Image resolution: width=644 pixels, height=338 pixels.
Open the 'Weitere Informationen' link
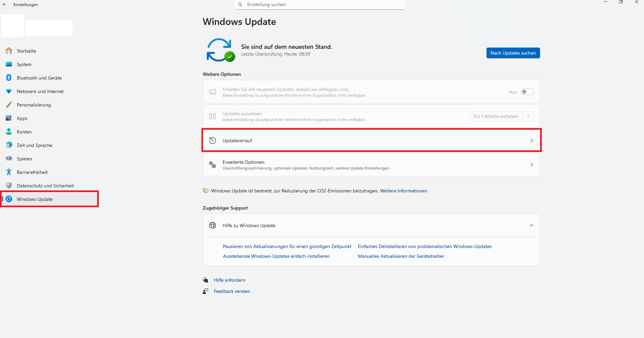[x=403, y=191]
